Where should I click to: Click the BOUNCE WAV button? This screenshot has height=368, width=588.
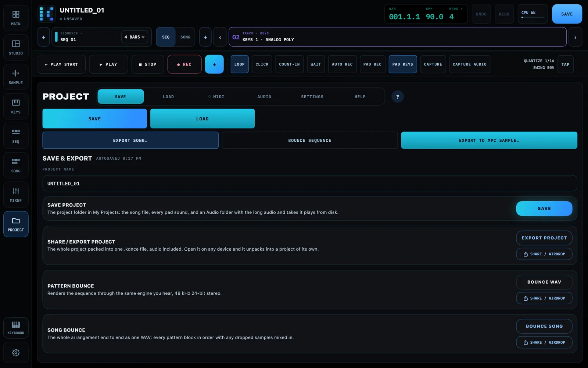coord(544,282)
